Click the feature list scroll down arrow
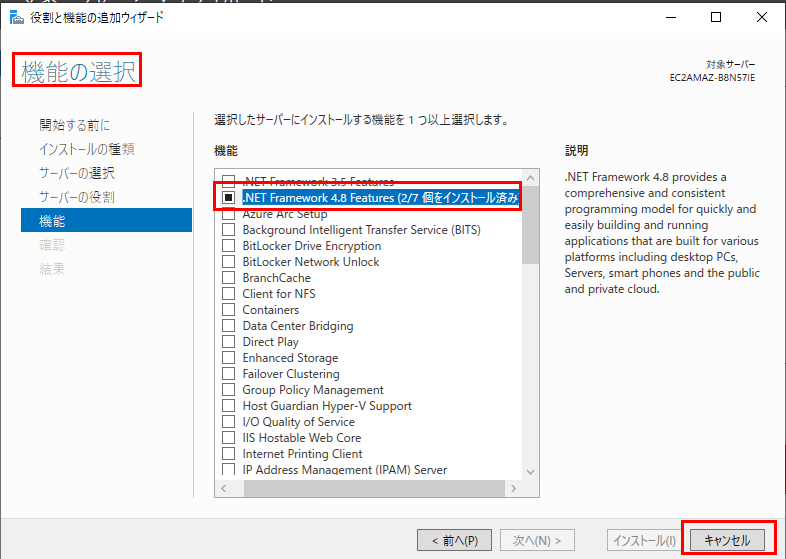This screenshot has width=786, height=559. pos(532,472)
